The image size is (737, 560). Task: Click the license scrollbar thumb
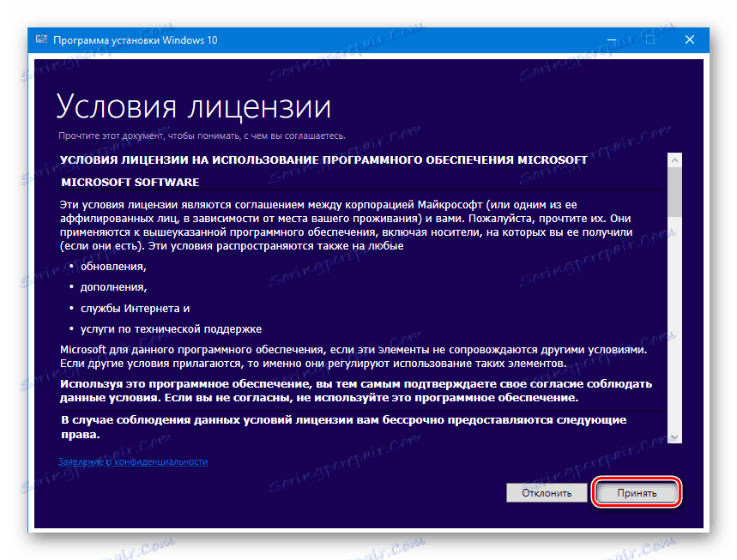pyautogui.click(x=674, y=192)
